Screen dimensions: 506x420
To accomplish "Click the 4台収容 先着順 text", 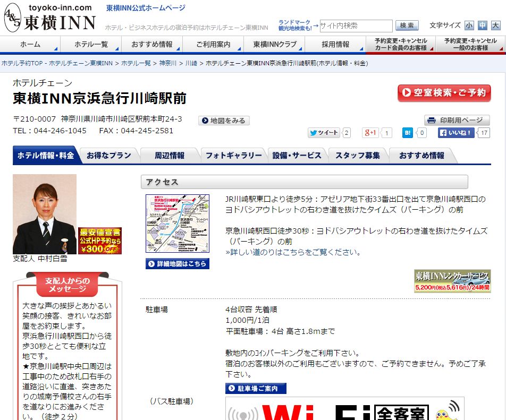I will coord(251,310).
